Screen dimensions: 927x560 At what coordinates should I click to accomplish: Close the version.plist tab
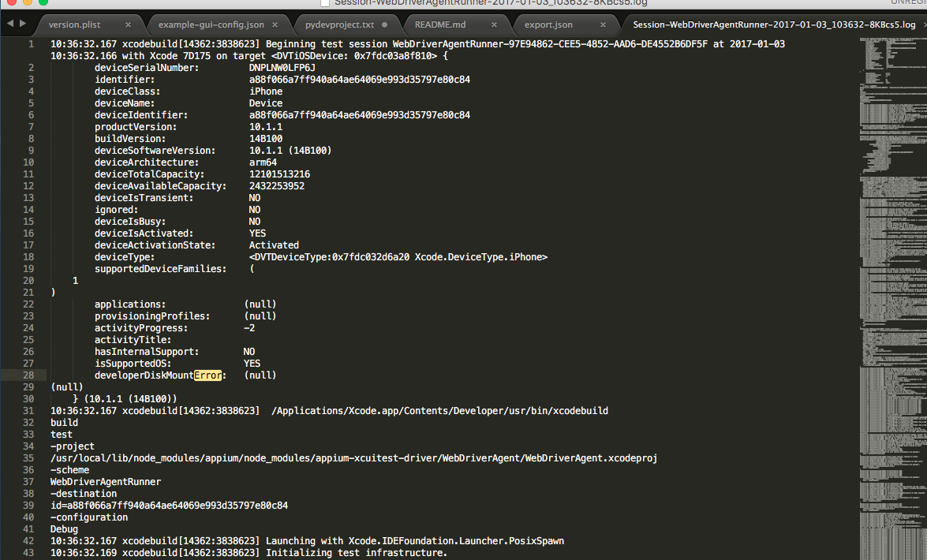pos(128,24)
